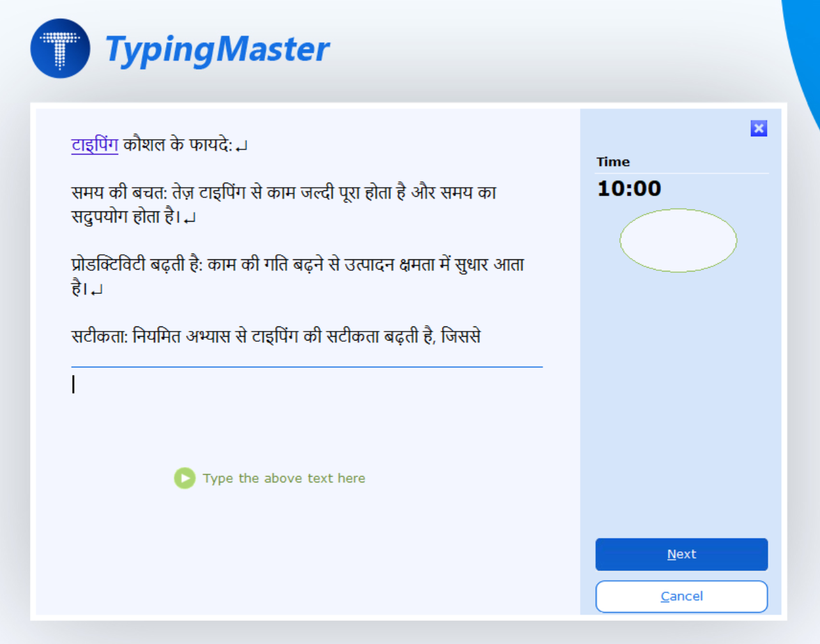Click the oval progress indicator under the timer

tap(678, 240)
